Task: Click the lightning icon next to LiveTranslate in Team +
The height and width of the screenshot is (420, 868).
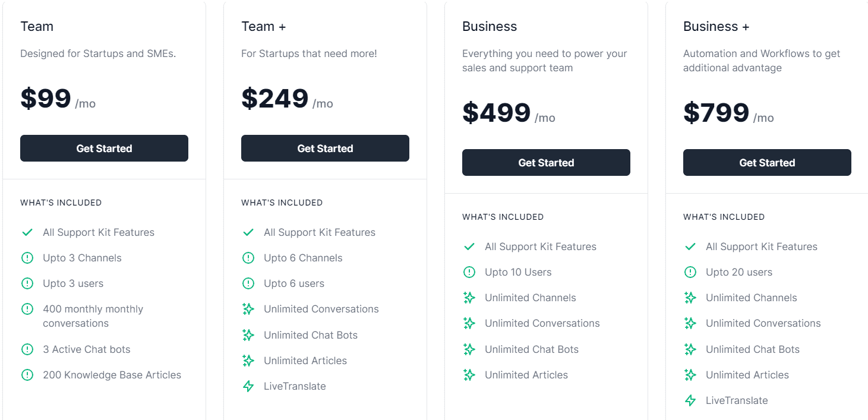Action: (x=248, y=386)
